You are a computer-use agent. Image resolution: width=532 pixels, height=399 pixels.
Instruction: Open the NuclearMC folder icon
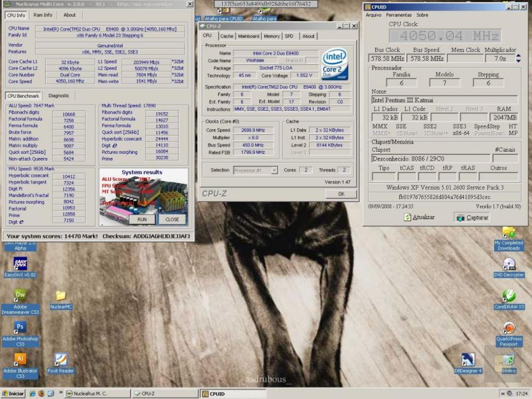[x=61, y=296]
